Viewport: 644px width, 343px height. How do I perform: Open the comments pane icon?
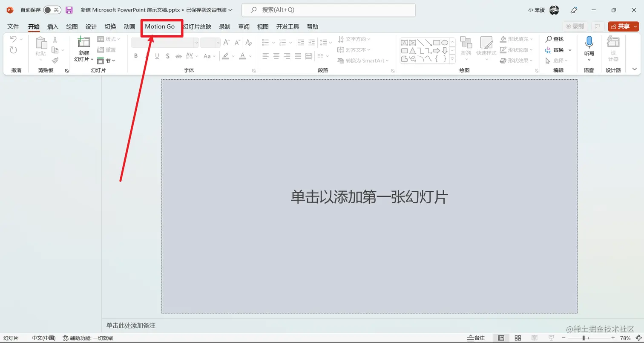(x=597, y=26)
